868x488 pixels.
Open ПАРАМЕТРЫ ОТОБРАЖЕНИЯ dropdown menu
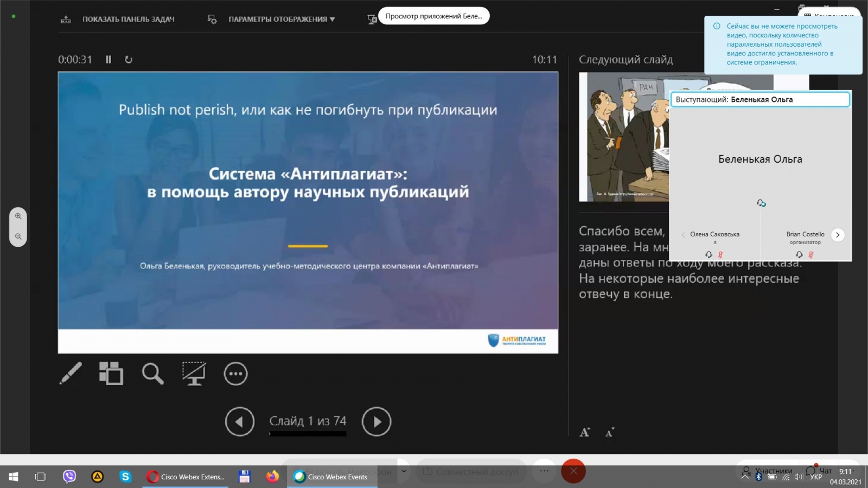(282, 20)
